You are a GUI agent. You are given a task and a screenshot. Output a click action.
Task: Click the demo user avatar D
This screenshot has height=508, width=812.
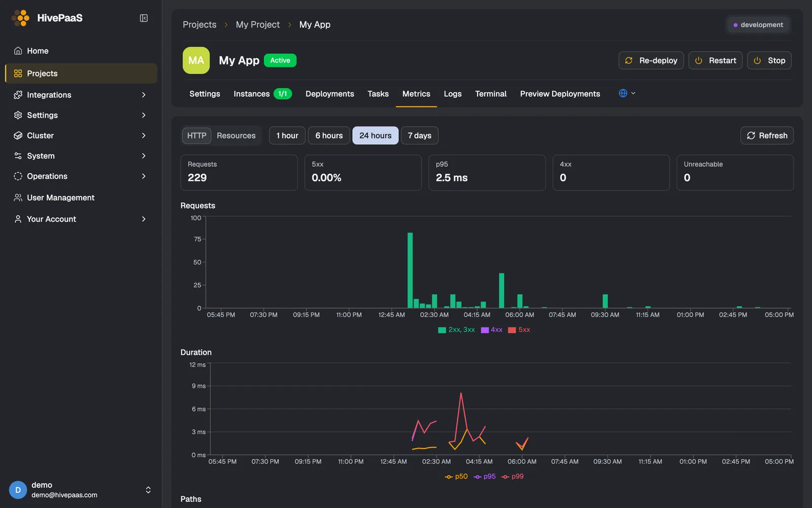click(18, 490)
